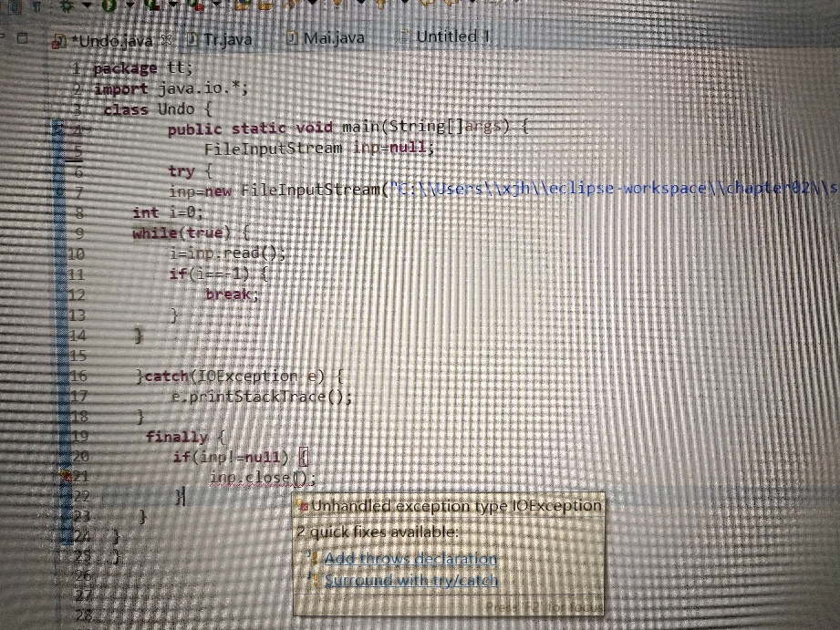Click the 'Press F2 for focus' hint
Image resolution: width=840 pixels, height=630 pixels.
pyautogui.click(x=544, y=606)
